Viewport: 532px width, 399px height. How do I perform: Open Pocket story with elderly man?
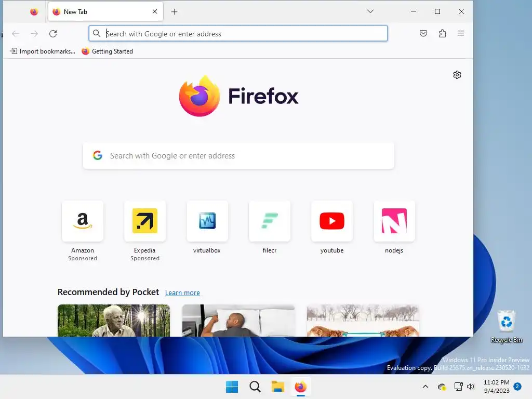(114, 320)
